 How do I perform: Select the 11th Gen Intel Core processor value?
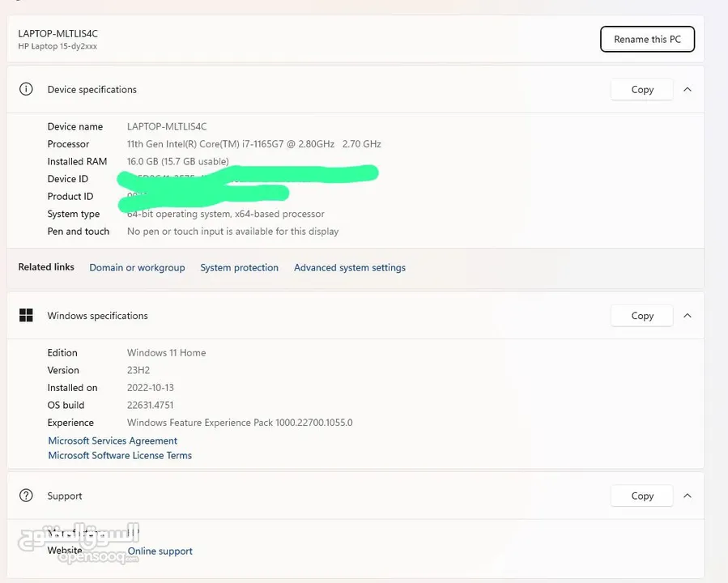(254, 144)
